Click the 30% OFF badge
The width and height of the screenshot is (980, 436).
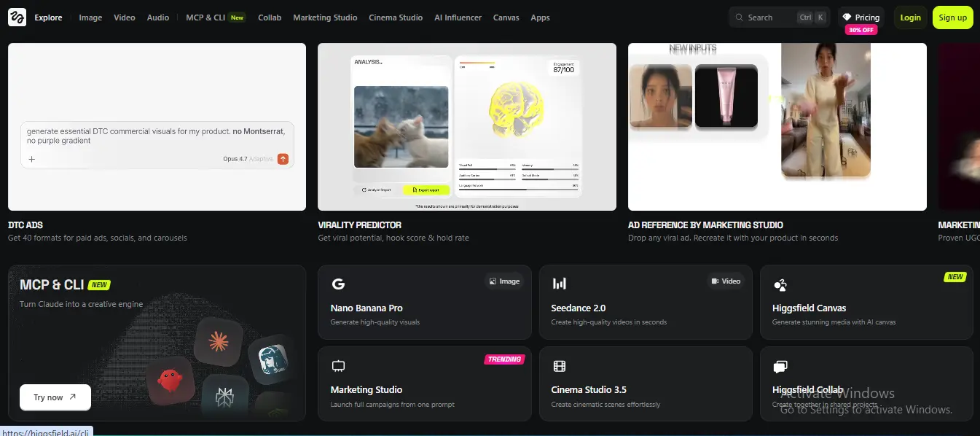861,30
